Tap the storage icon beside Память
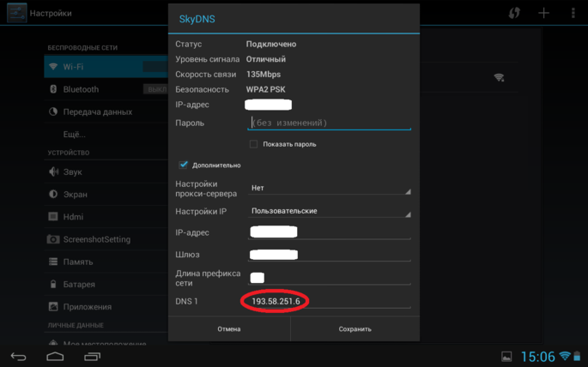Image resolution: width=588 pixels, height=367 pixels. click(53, 262)
